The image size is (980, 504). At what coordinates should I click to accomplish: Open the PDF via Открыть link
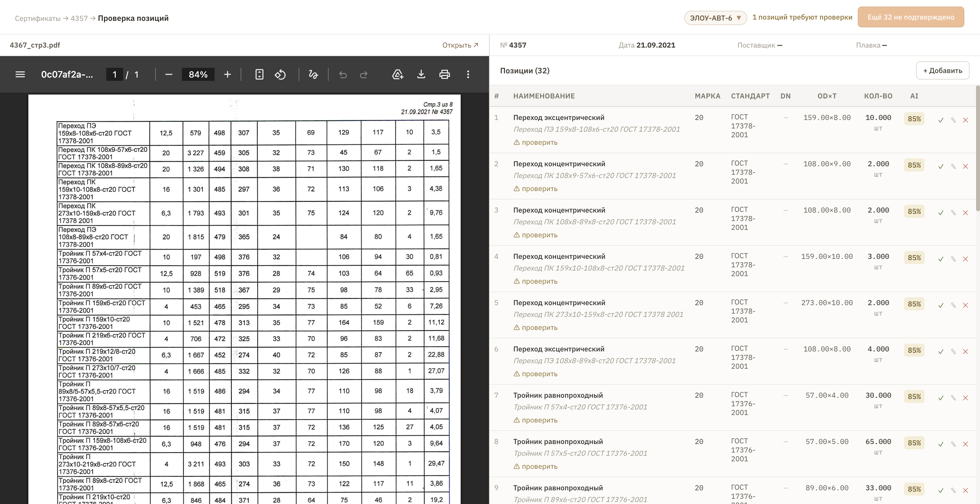460,45
